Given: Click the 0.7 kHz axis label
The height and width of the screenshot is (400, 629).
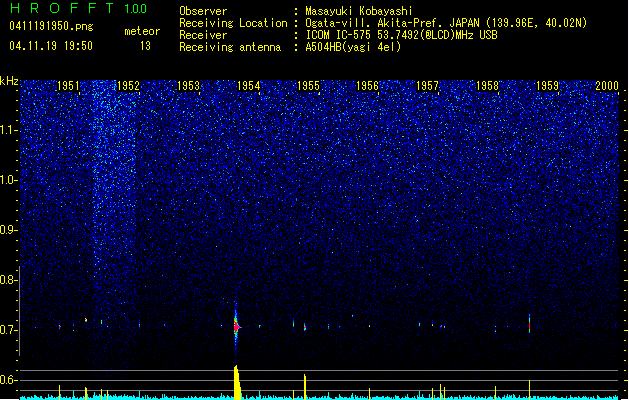Looking at the screenshot, I should pos(8,330).
